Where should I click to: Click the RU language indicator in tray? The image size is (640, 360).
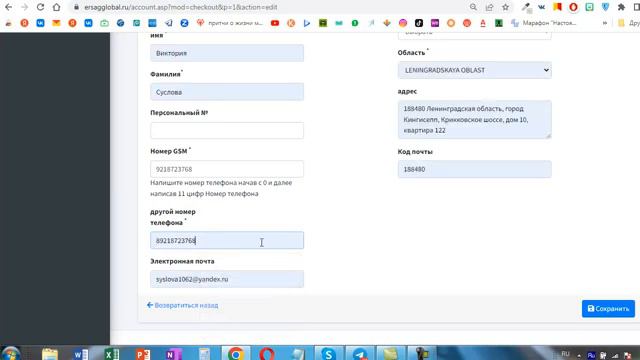pyautogui.click(x=566, y=354)
